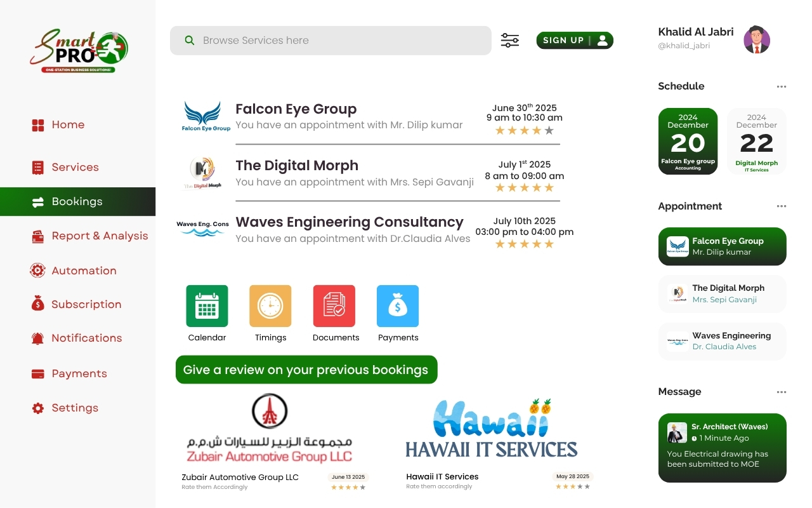Click Give a review on previous bookings
The image size is (812, 508).
click(306, 370)
